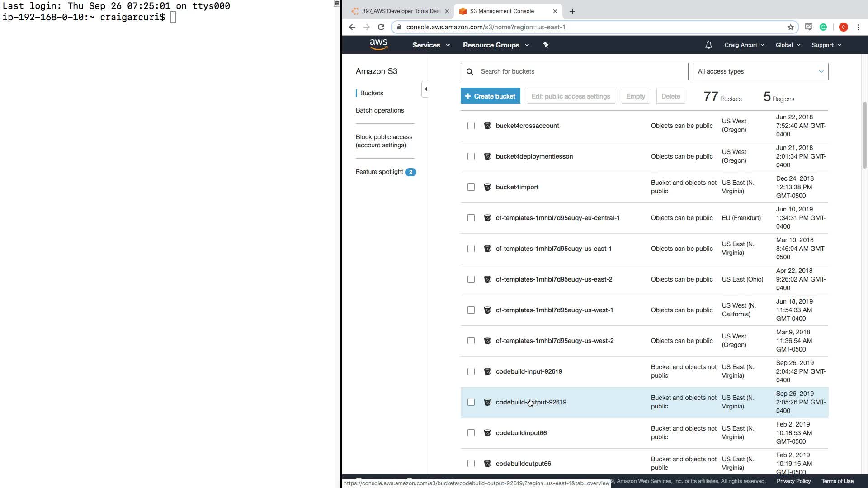Click the pin shortcuts icon in navbar
The width and height of the screenshot is (868, 488).
(546, 45)
